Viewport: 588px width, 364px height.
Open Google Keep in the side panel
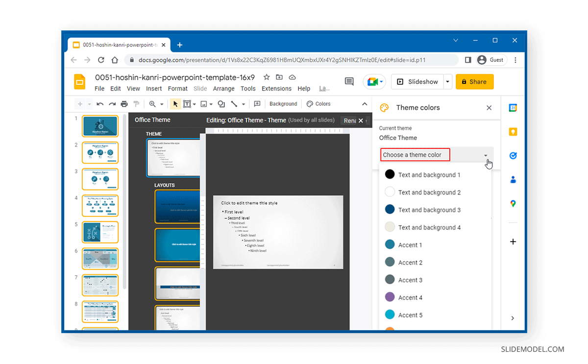pyautogui.click(x=513, y=132)
